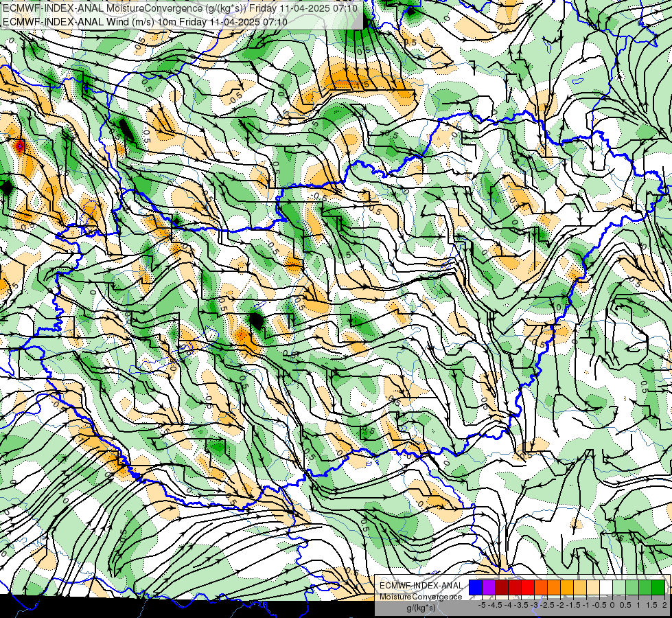672x618 pixels.
Task: Click the MoistureConvergence title line at top
Action: pyautogui.click(x=180, y=8)
